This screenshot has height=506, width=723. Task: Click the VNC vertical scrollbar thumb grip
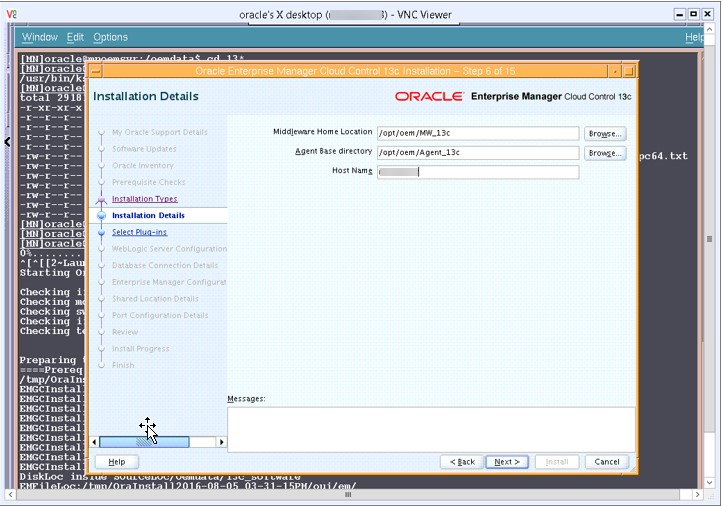[x=710, y=239]
